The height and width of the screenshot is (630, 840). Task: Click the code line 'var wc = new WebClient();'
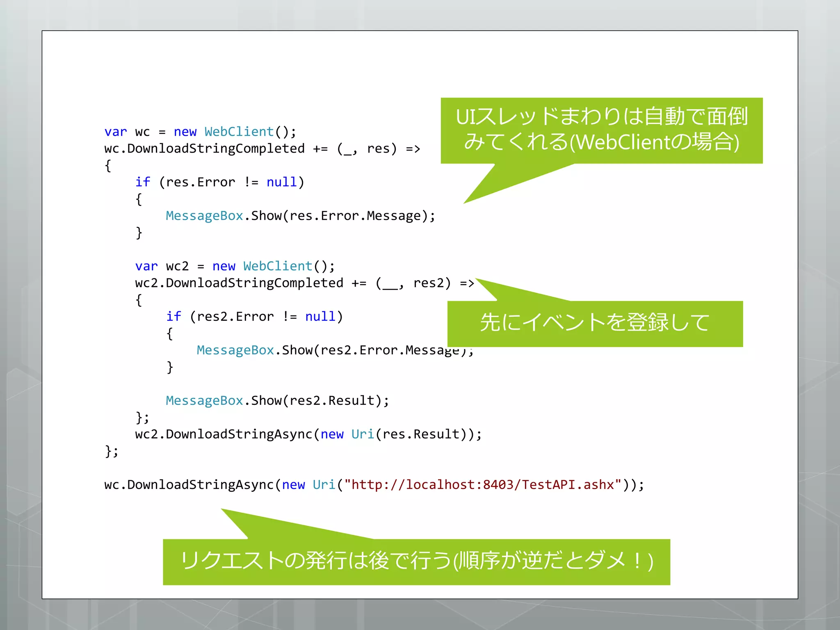[x=200, y=132]
